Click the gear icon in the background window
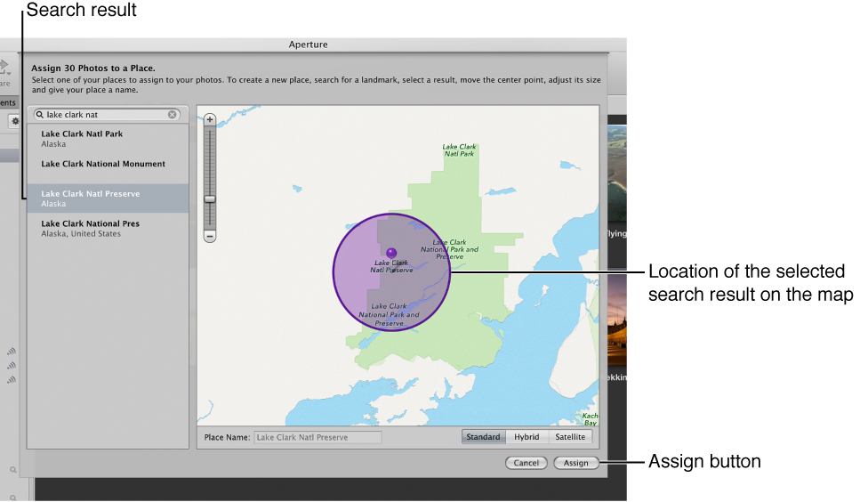868x502 pixels. 15,121
